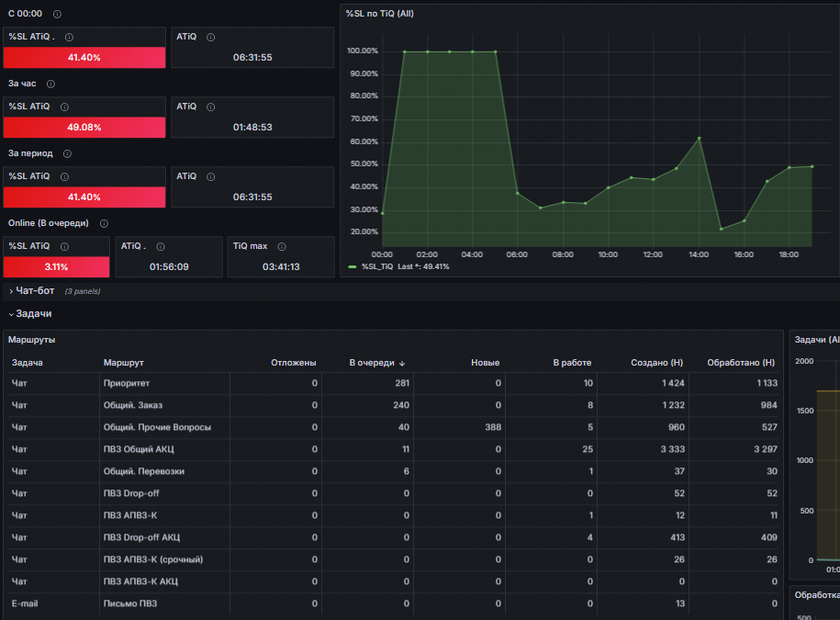Click info icon on TiQ max panel

coord(282,246)
